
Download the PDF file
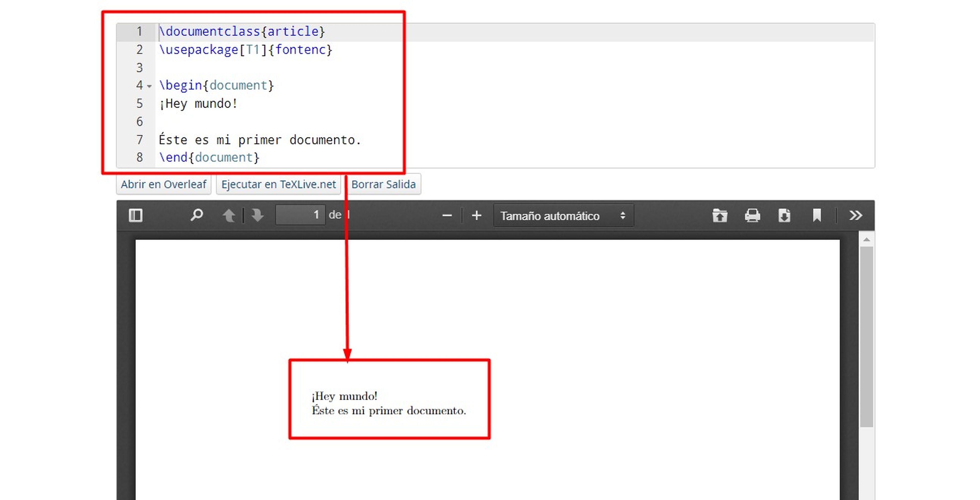pyautogui.click(x=784, y=216)
